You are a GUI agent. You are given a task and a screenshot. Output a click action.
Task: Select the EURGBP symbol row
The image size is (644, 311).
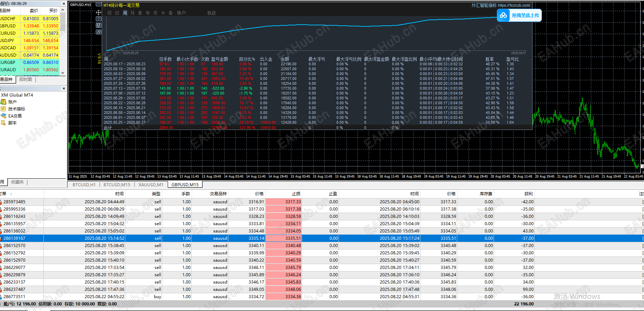(30, 63)
